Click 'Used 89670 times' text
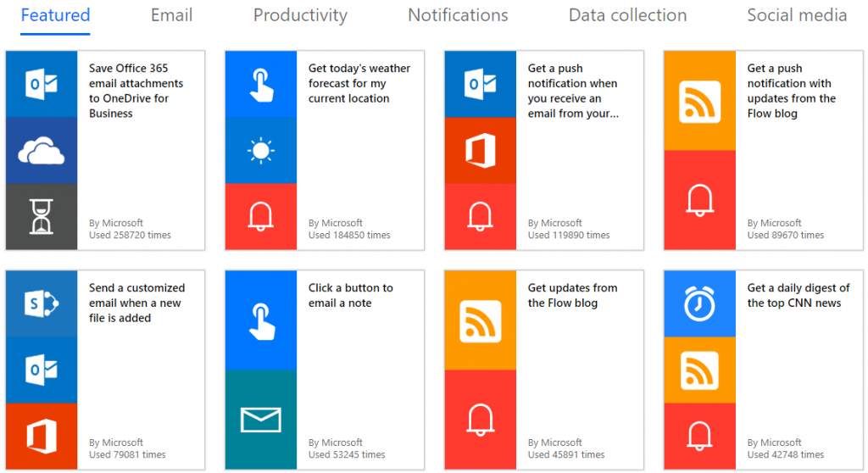The image size is (868, 473). (x=786, y=235)
